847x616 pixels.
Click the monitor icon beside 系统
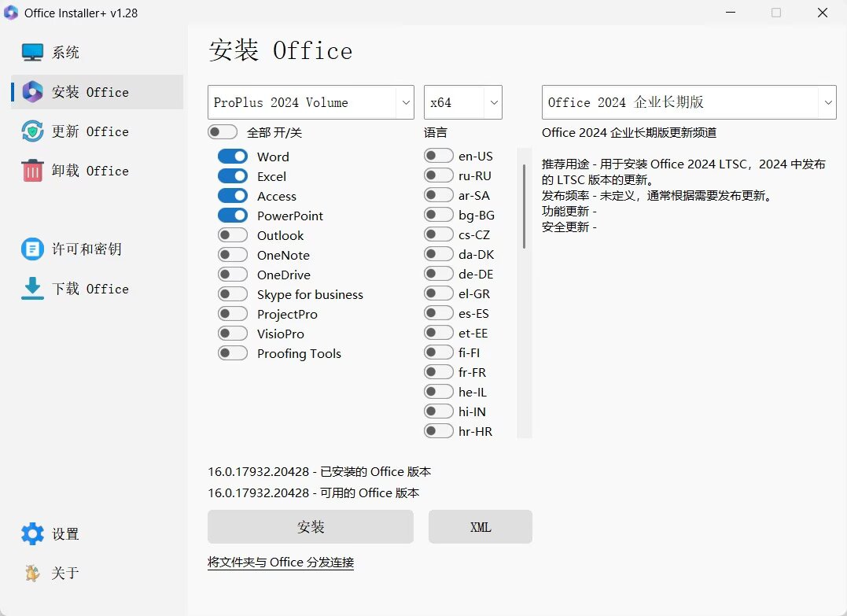point(32,53)
